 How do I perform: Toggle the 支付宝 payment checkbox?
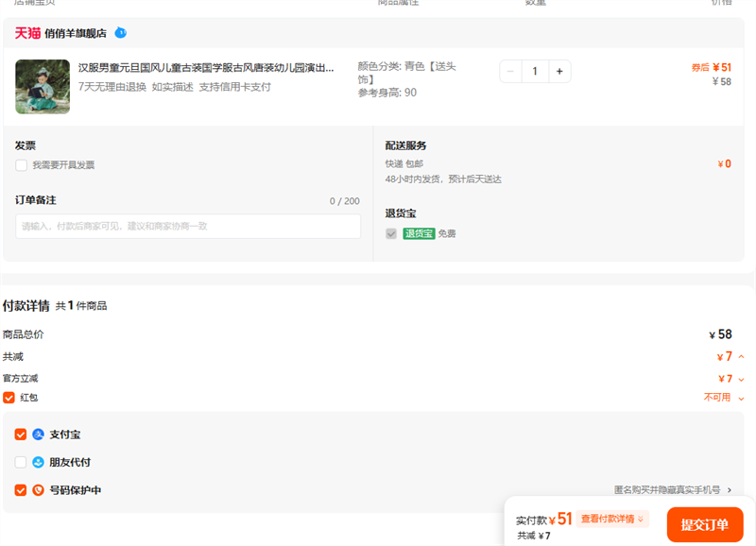click(21, 435)
